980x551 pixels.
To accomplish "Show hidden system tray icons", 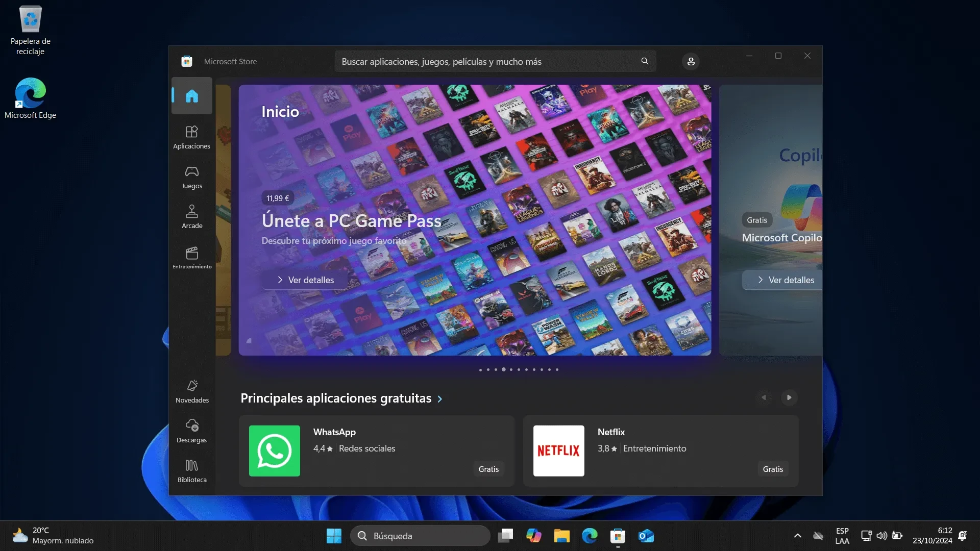I will [797, 536].
